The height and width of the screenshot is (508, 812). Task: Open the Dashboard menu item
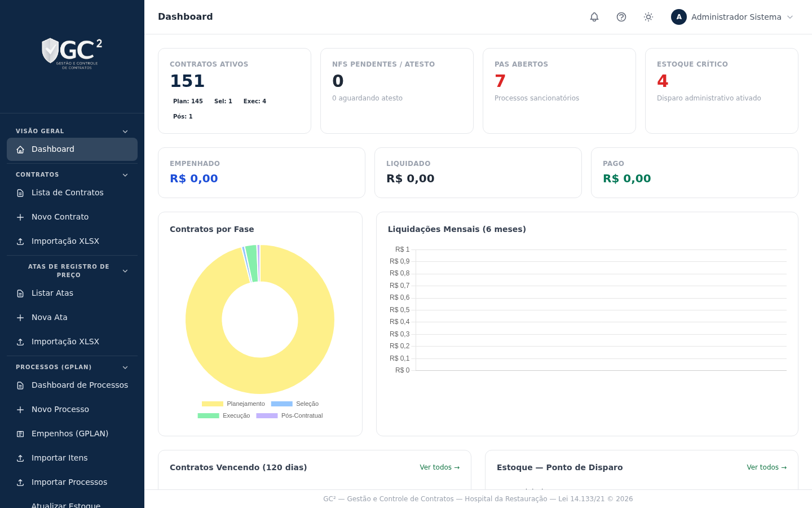(x=72, y=149)
